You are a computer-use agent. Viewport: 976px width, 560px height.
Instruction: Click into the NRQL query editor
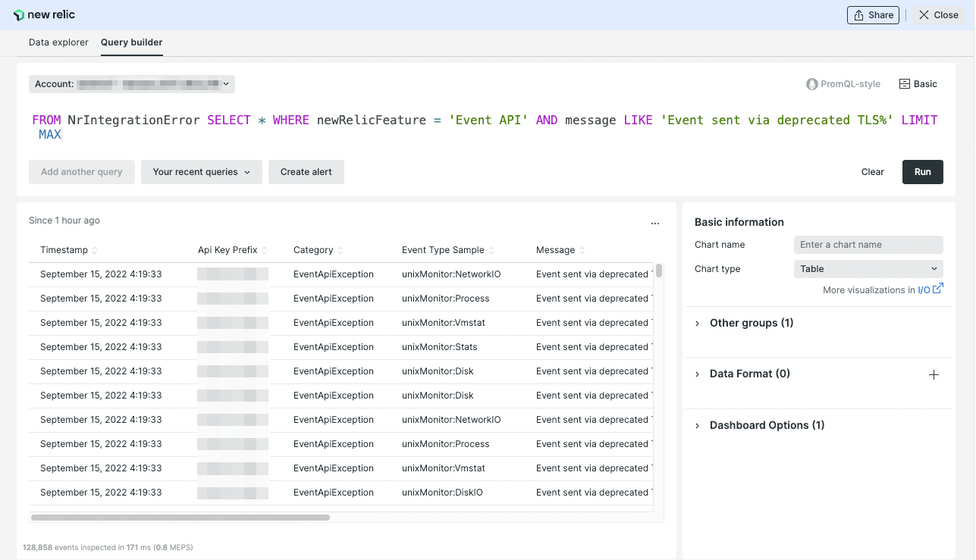point(485,127)
